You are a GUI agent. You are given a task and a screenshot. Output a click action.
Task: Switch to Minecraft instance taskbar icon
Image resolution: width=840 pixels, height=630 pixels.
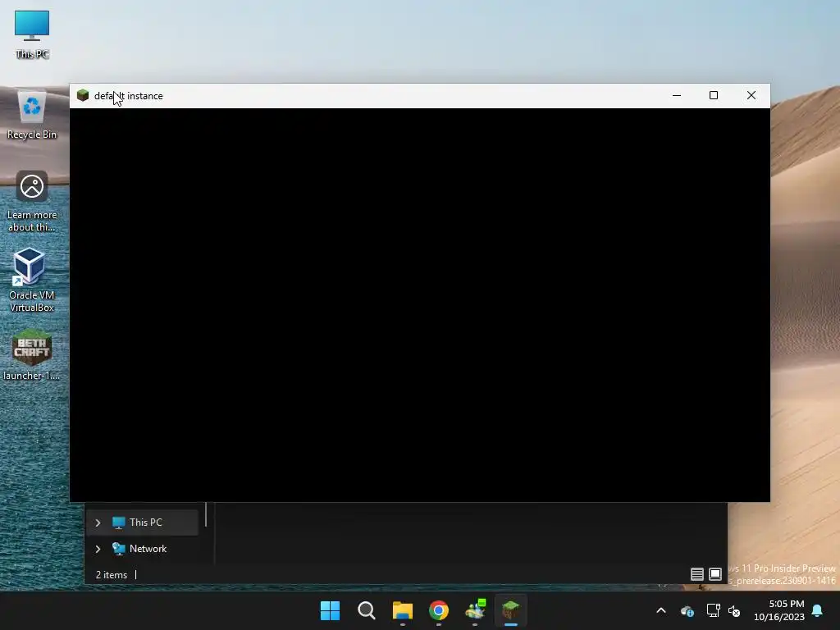tap(511, 610)
